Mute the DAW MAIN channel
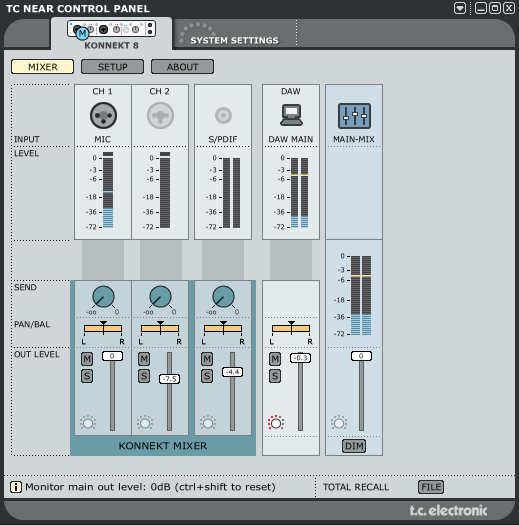The width and height of the screenshot is (519, 525). (x=275, y=359)
